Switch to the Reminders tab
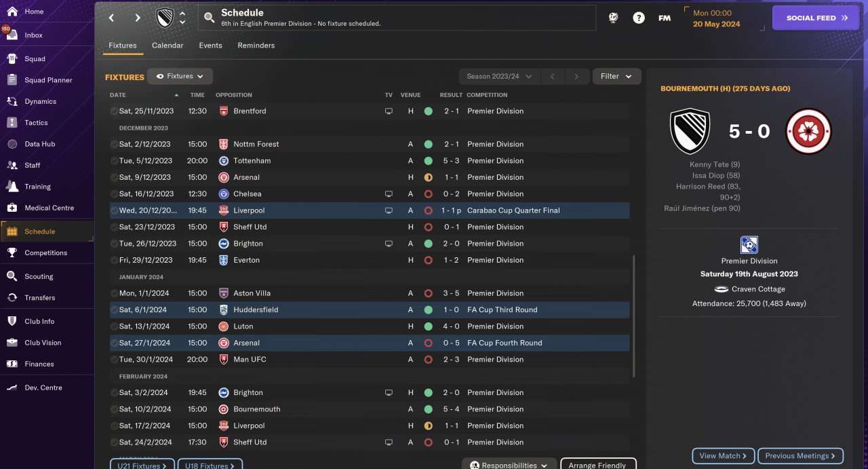This screenshot has width=868, height=469. pos(256,45)
